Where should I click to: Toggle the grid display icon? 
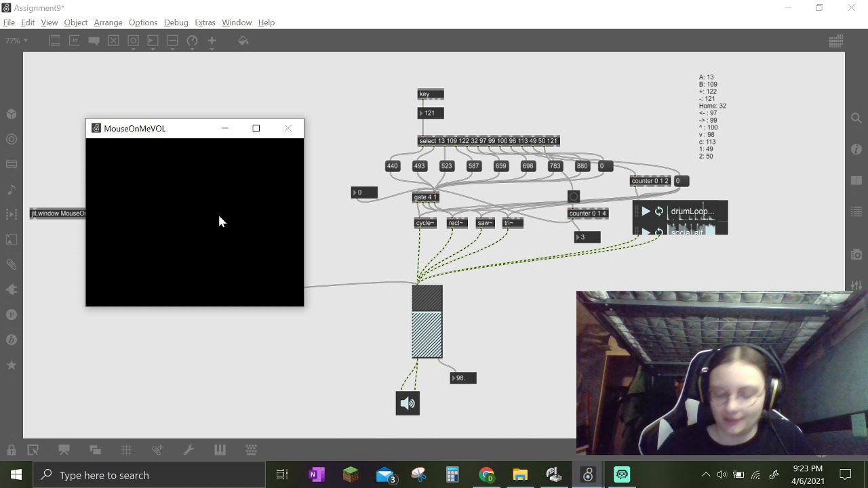[x=126, y=449]
